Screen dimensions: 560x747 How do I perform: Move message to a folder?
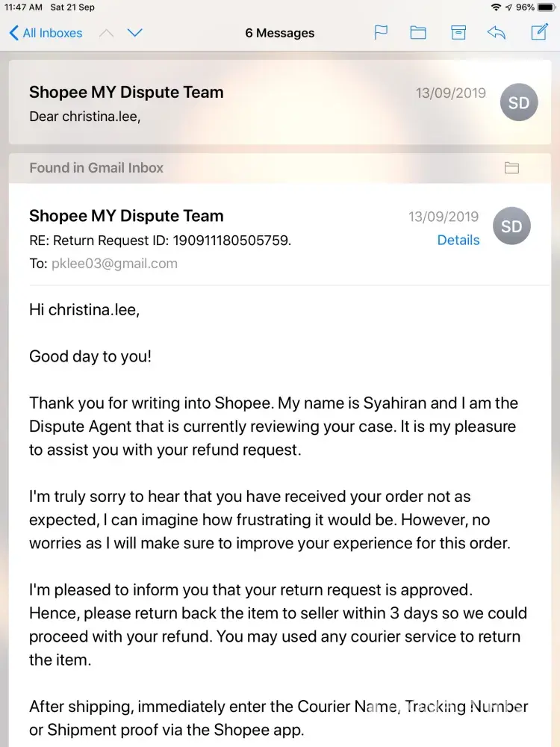[x=418, y=33]
